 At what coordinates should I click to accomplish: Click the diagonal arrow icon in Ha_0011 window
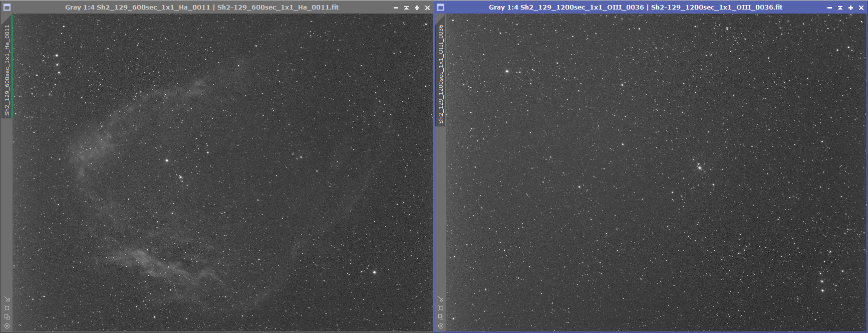tap(7, 299)
